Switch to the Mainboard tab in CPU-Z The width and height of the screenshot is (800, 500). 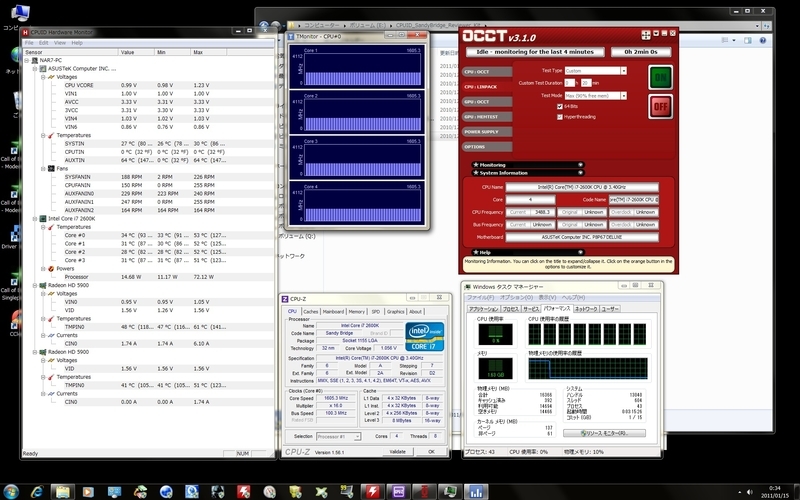coord(333,312)
